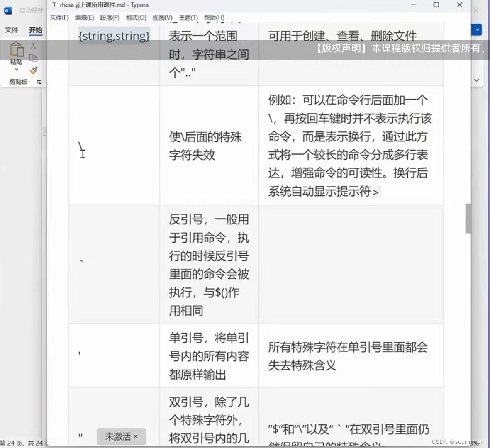
Task: Dismiss the 未激活 notice with its ×
Action: 135,436
